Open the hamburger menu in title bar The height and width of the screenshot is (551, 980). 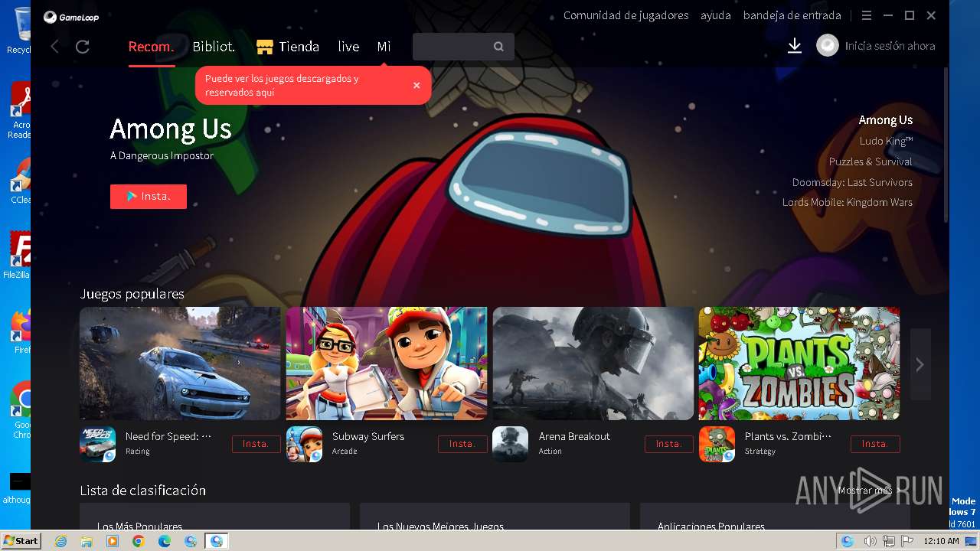(867, 15)
